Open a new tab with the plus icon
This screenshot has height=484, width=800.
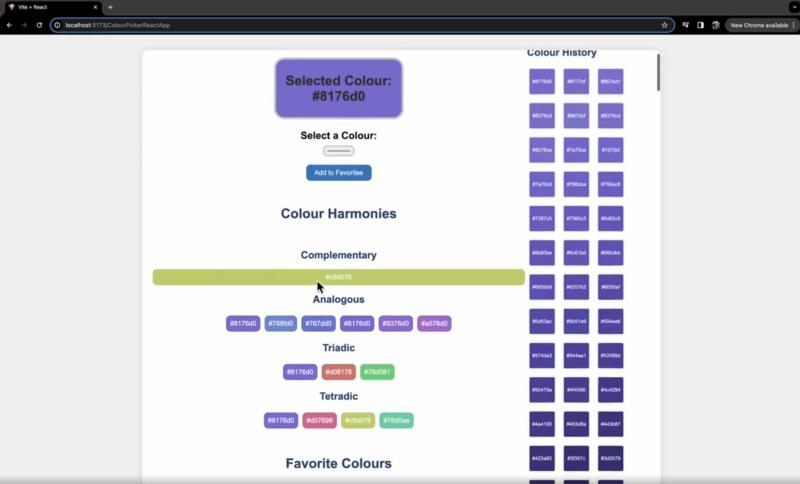pyautogui.click(x=110, y=7)
